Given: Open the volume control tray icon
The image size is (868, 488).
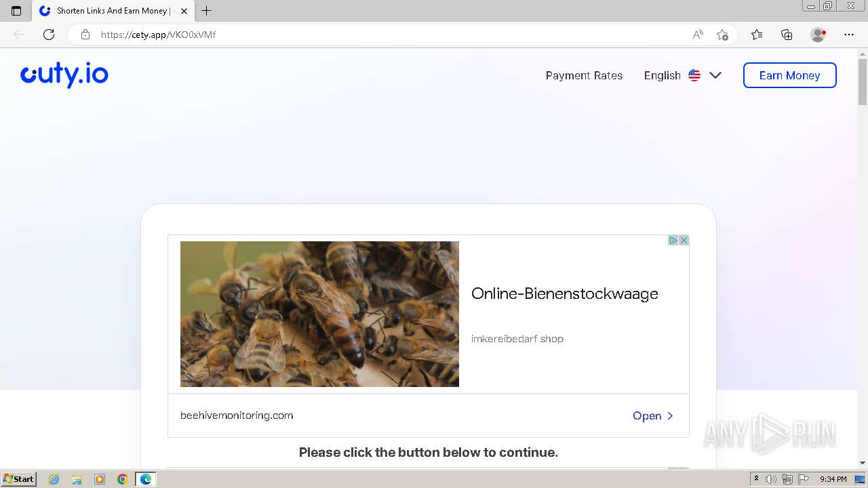Looking at the screenshot, I should (x=772, y=479).
